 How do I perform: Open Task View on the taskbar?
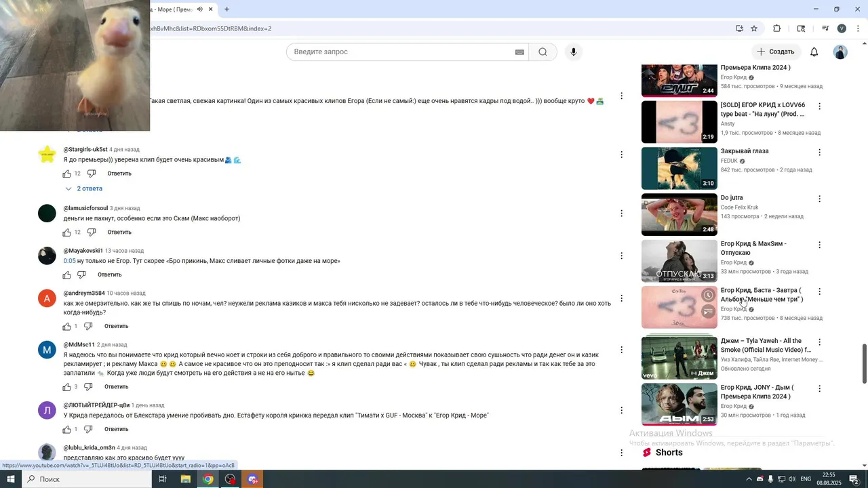pyautogui.click(x=163, y=479)
